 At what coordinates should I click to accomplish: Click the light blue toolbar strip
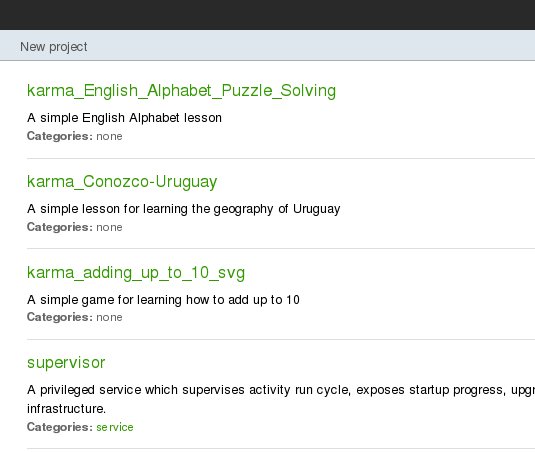[x=268, y=45]
